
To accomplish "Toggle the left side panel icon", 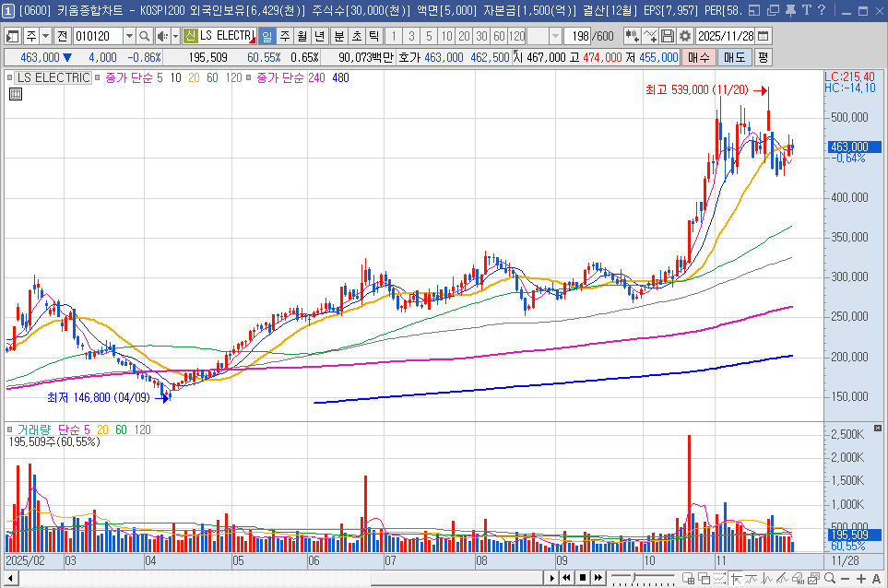I will tap(13, 36).
